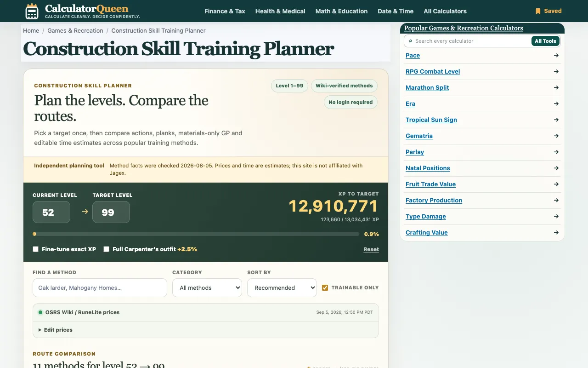Open the Gematria calculator link
Screen dimensions: 588x368
[x=419, y=136]
